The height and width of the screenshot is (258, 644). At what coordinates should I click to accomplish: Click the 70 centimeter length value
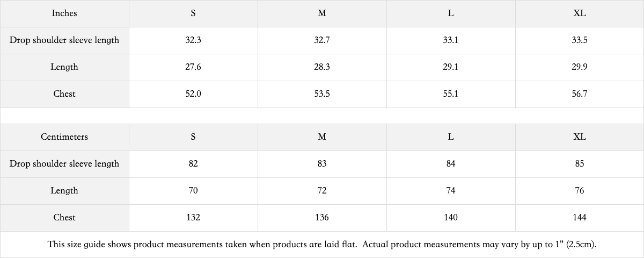click(x=193, y=191)
